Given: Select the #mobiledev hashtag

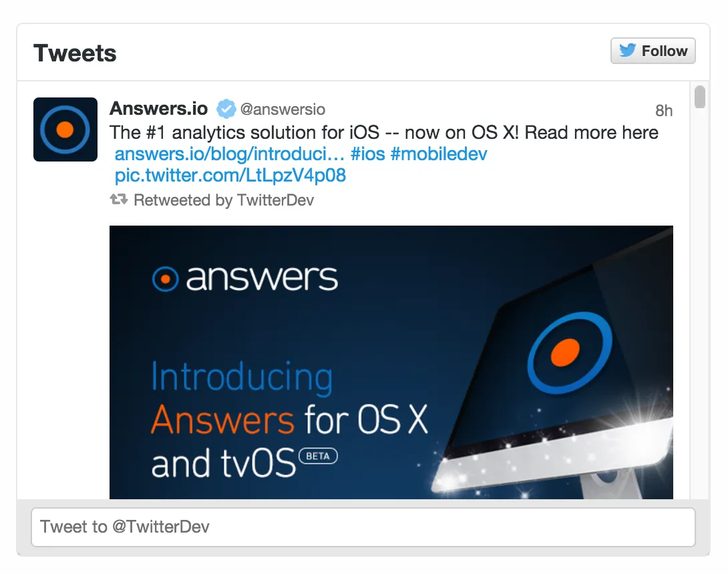Looking at the screenshot, I should pos(439,154).
